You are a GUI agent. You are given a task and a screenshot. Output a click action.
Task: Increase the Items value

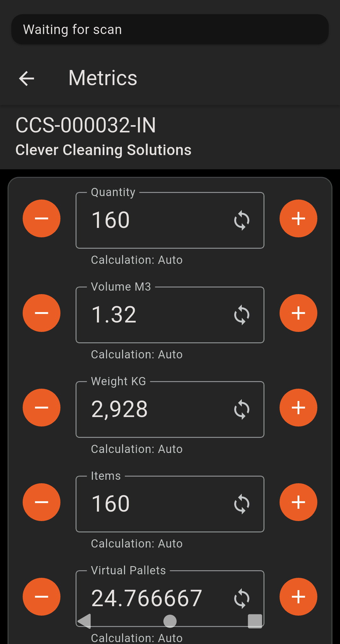pos(298,502)
